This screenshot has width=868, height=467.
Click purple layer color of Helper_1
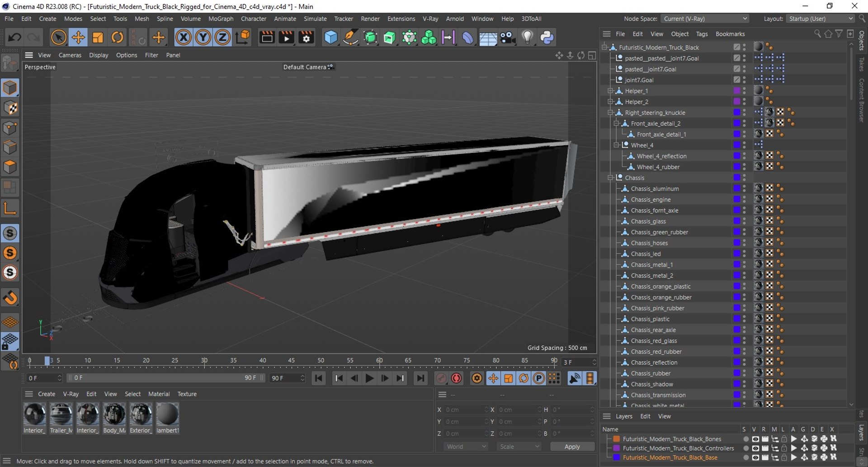(737, 91)
